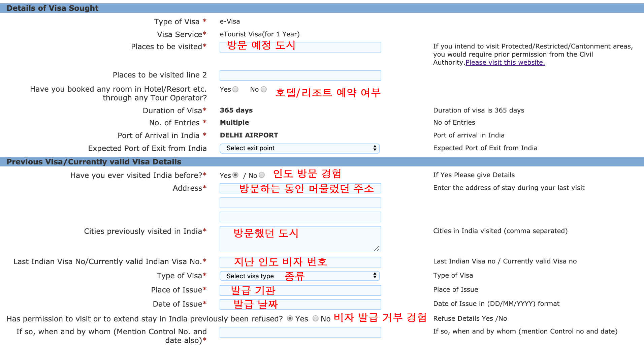Click the 'eTourist Visa(for 1 Year)' text

point(260,34)
